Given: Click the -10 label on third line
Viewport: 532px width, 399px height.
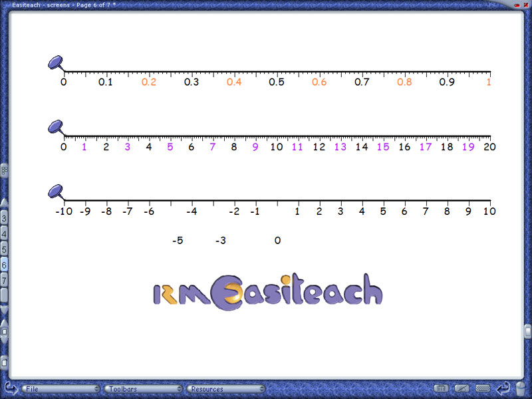Looking at the screenshot, I should tap(64, 211).
